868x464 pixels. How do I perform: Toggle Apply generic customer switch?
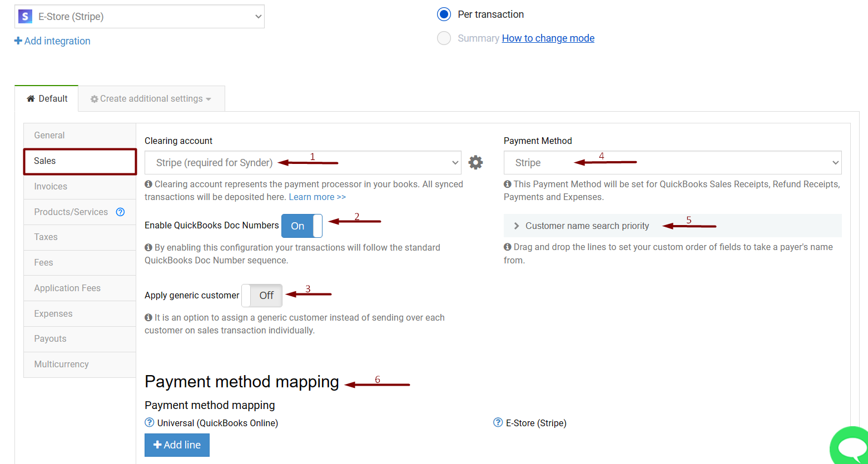262,296
